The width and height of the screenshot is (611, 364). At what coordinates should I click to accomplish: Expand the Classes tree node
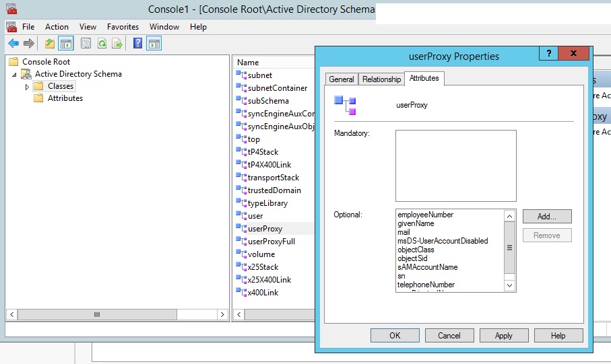pyautogui.click(x=27, y=87)
